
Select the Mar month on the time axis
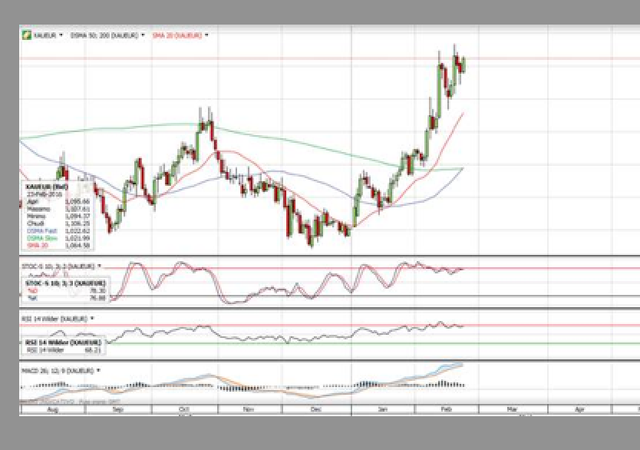[x=512, y=409]
